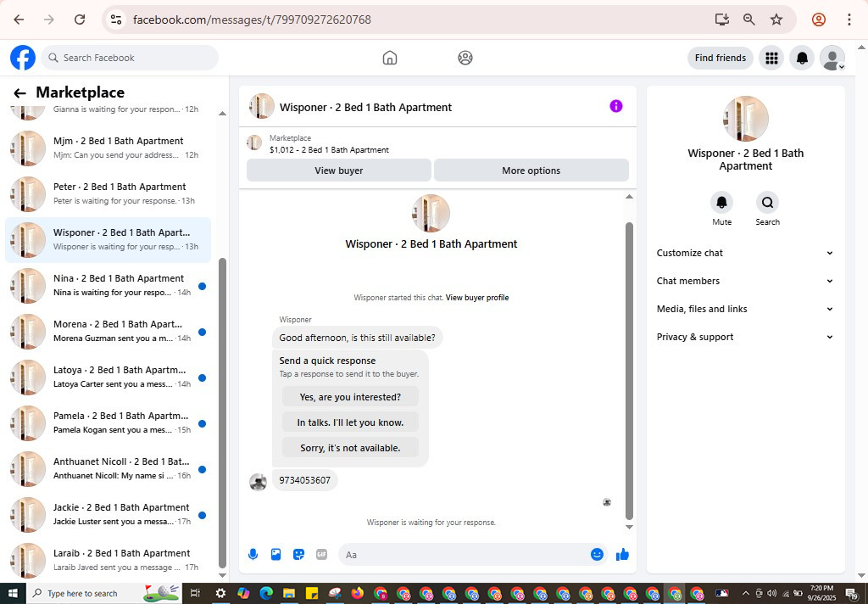
Task: Click the phone number message 9734053607
Action: (x=304, y=480)
